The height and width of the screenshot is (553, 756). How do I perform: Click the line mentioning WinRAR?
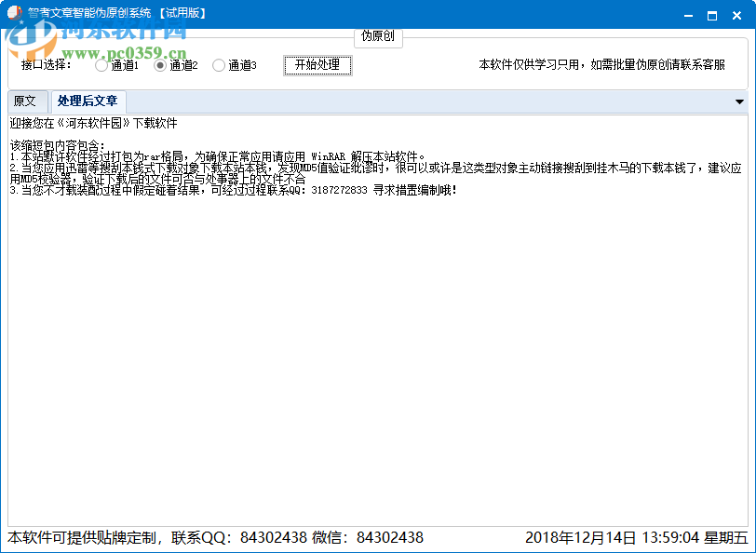click(218, 156)
